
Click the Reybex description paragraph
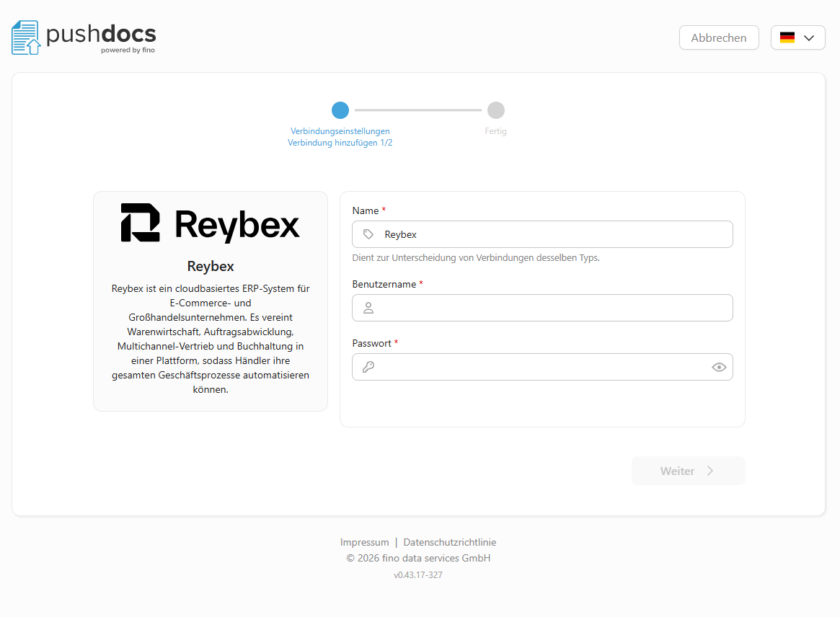211,339
